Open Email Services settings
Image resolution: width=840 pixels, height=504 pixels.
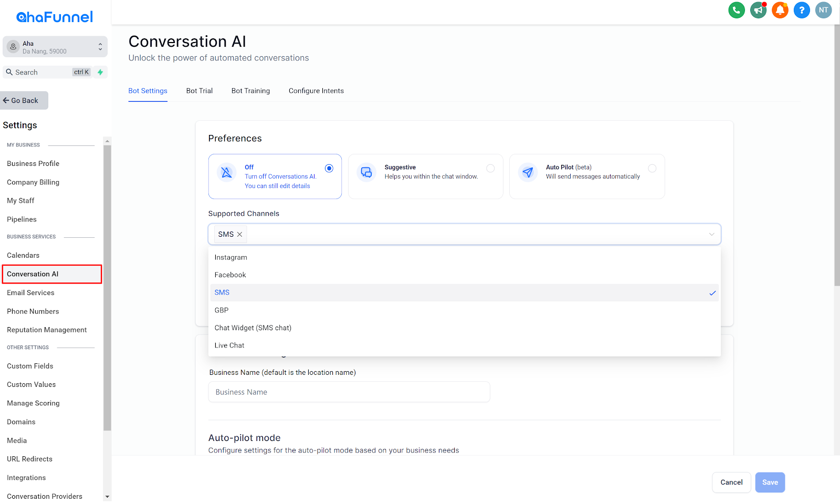pos(30,293)
